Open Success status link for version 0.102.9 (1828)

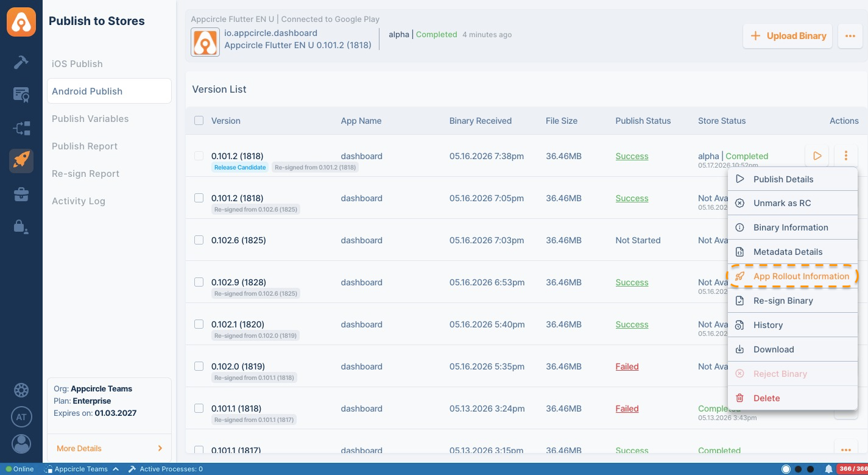point(632,282)
